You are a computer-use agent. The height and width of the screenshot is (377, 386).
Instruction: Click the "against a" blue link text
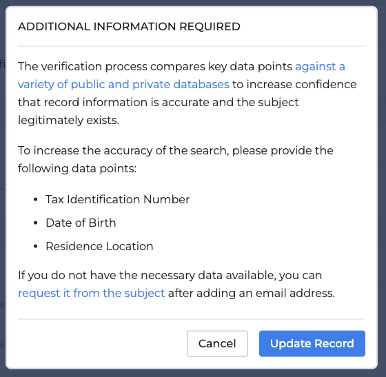pos(320,66)
